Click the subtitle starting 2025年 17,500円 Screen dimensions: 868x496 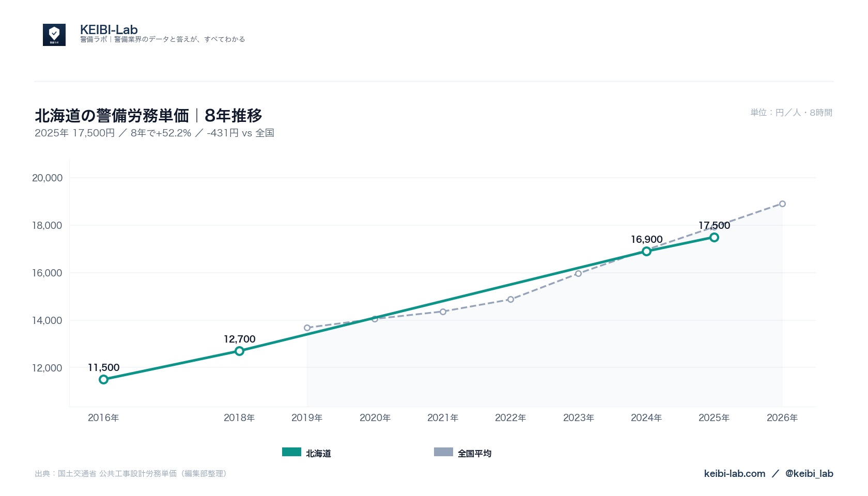[154, 133]
